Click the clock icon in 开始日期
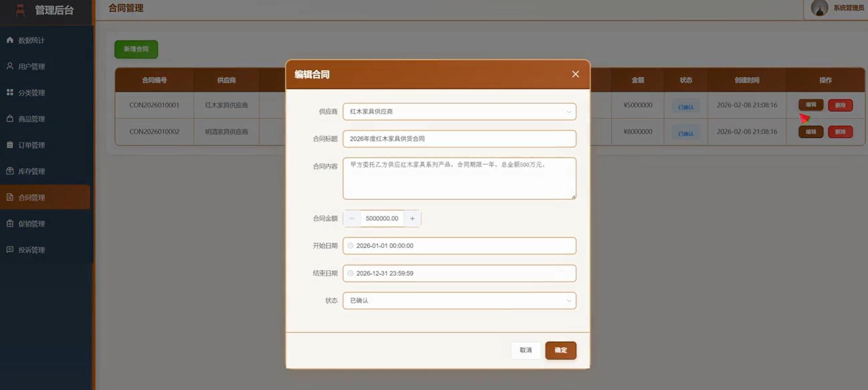 (351, 246)
